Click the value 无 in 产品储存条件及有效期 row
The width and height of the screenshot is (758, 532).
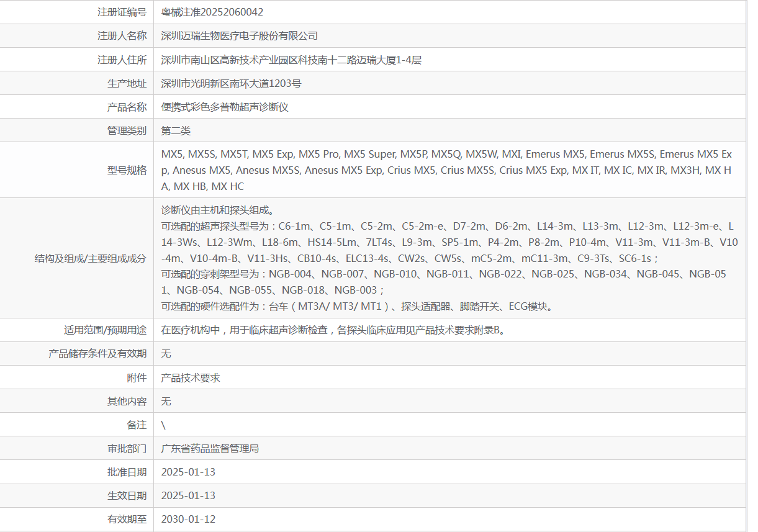tap(166, 354)
